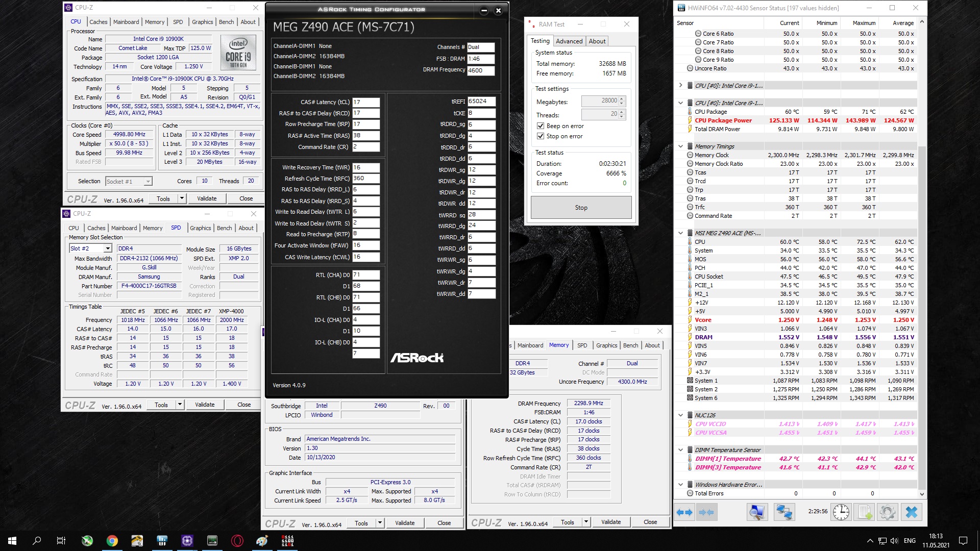Screen dimensions: 980x551
Task: Open HWiNFO sensor settings gear icon
Action: point(888,512)
